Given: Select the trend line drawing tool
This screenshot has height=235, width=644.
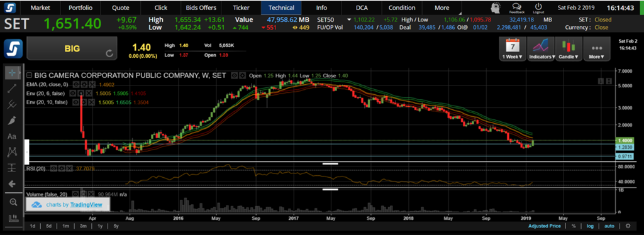Looking at the screenshot, I should point(13,89).
